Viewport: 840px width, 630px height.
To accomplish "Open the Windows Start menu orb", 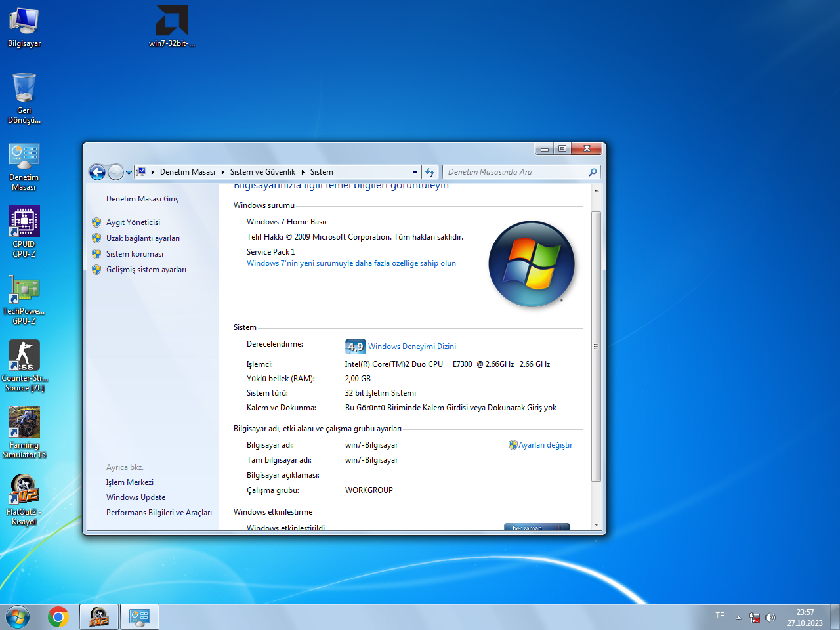I will pyautogui.click(x=18, y=618).
